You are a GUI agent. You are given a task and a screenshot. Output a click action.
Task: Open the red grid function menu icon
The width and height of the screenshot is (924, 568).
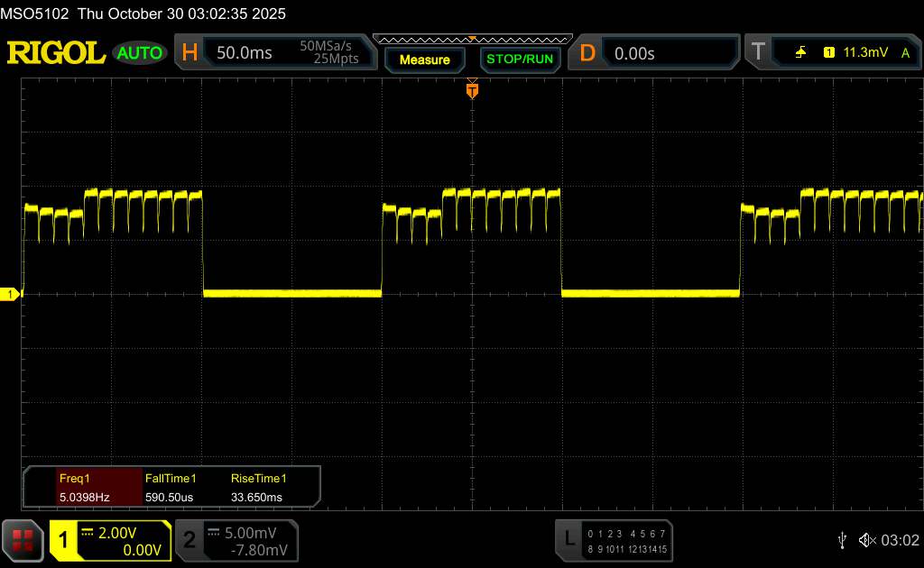tap(23, 540)
